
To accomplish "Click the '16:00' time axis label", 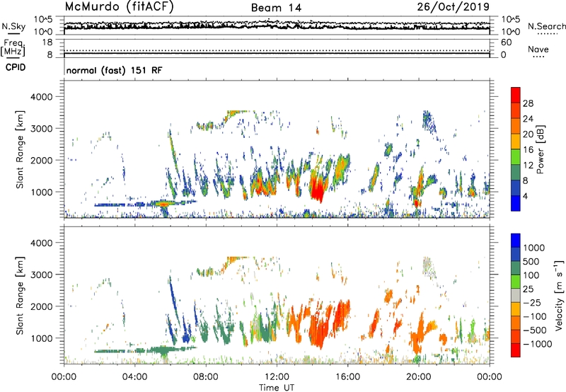I will pyautogui.click(x=348, y=377).
